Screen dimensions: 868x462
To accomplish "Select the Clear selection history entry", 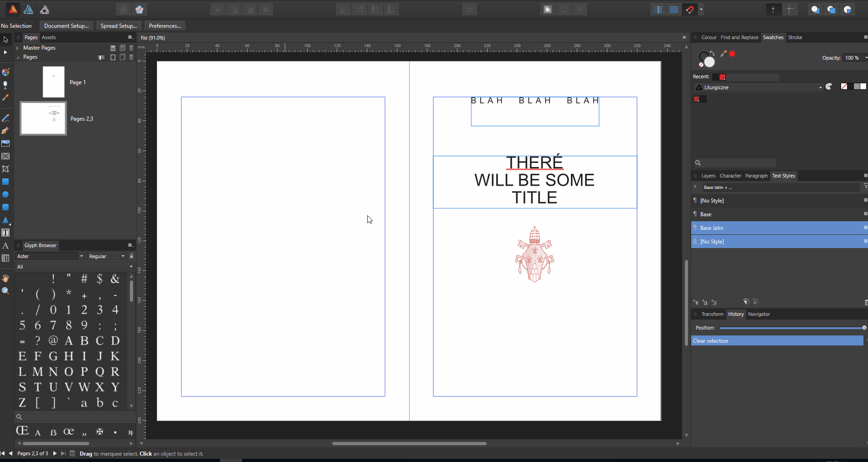I will click(x=777, y=341).
